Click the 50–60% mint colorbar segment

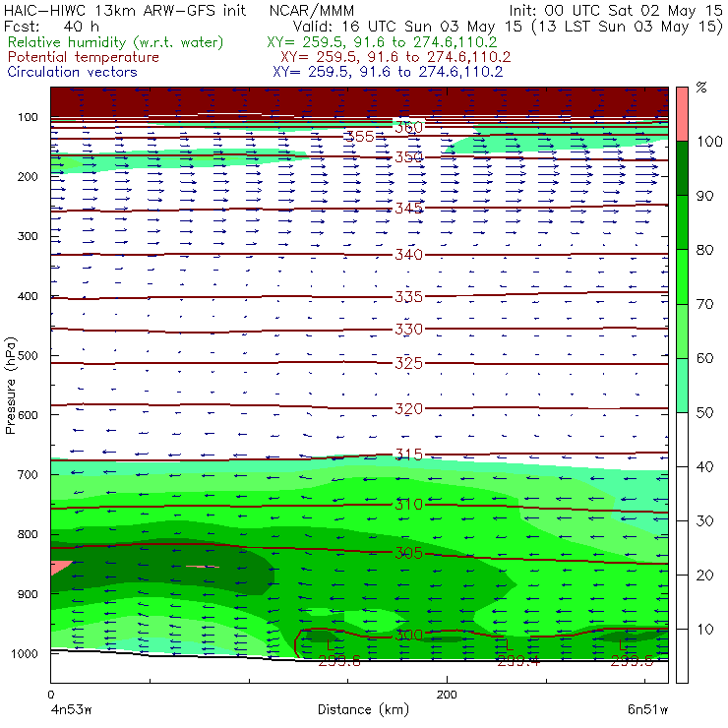click(x=682, y=386)
